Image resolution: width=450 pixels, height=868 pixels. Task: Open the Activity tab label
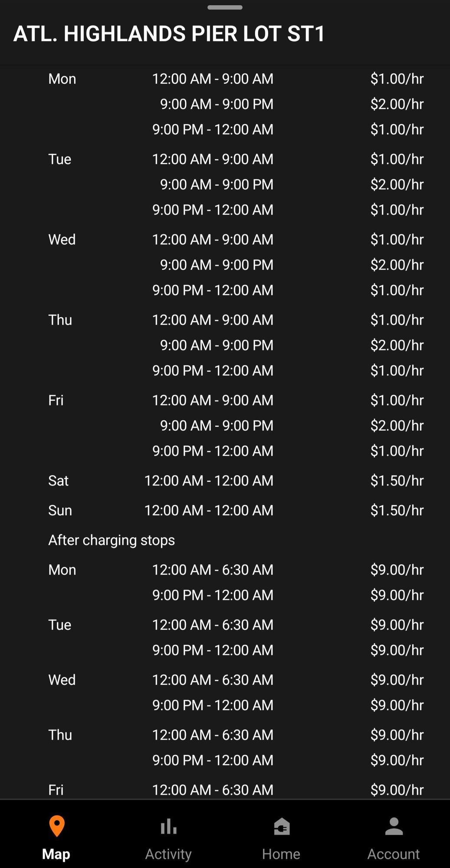(x=168, y=854)
